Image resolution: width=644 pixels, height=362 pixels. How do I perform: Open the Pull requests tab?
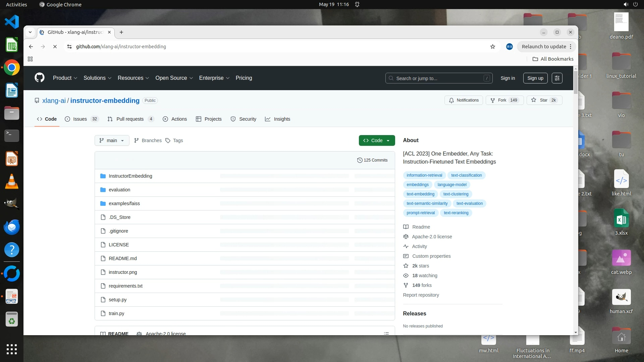click(130, 119)
